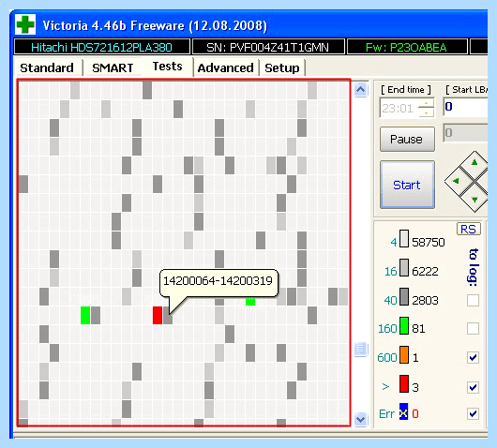The image size is (497, 448).
Task: Click the 4 ms light swatch
Action: point(404,239)
